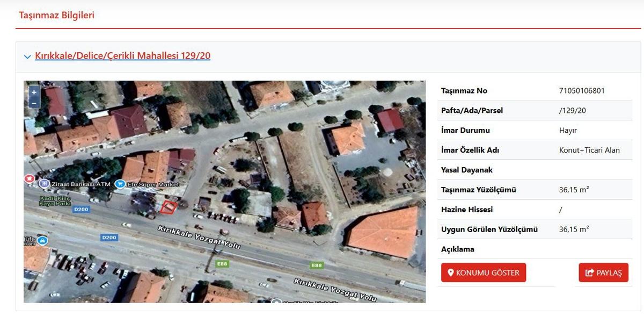Click the red-outlined parcel on the map
This screenshot has height=316, width=644.
tap(169, 207)
